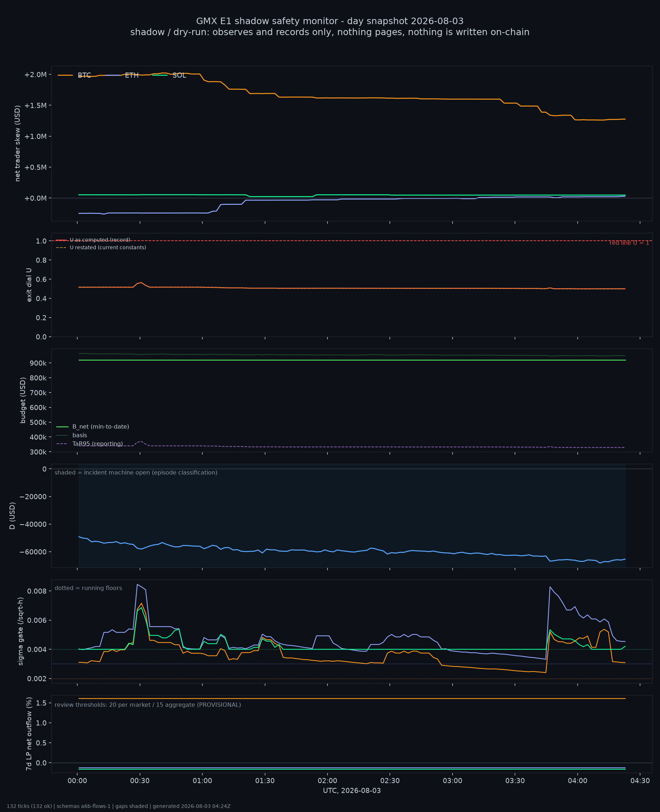Viewport: 660px width, 812px height.
Task: Select the 'net trader skew (USD)' axis label
Action: tap(17, 143)
